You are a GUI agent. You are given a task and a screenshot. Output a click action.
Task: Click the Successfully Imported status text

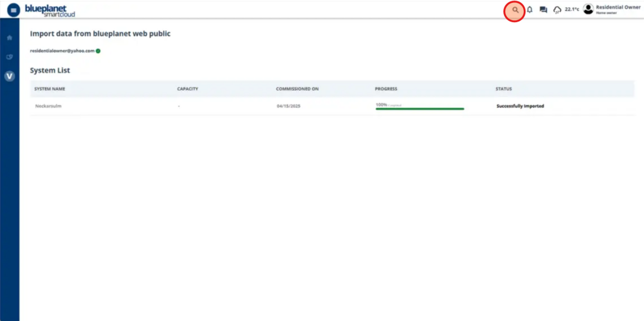pos(520,106)
